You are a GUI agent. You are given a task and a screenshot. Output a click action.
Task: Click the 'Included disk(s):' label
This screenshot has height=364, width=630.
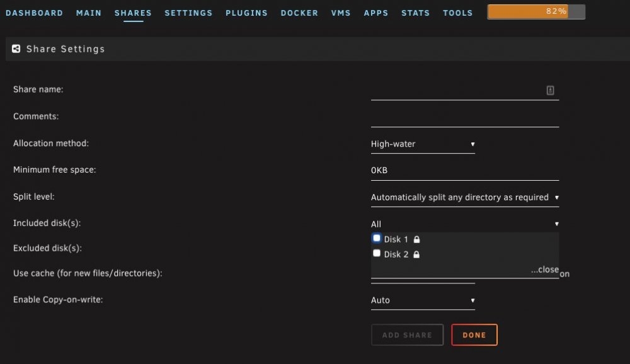pos(47,223)
